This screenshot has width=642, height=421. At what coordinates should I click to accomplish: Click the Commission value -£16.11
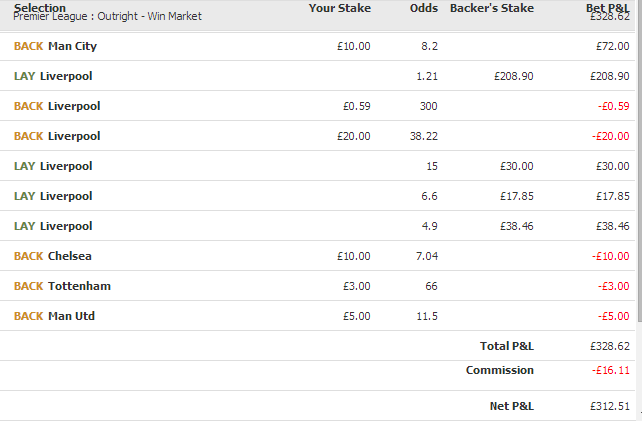tap(610, 370)
